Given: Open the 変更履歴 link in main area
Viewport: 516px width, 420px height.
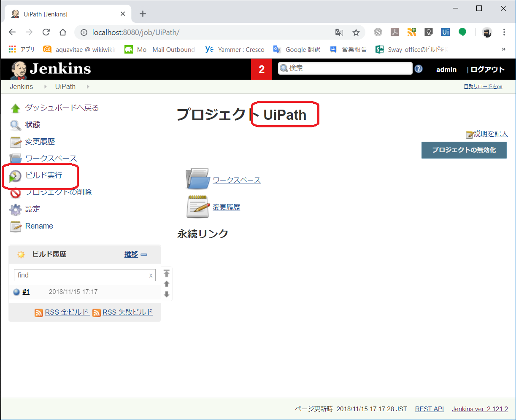Looking at the screenshot, I should (x=226, y=207).
